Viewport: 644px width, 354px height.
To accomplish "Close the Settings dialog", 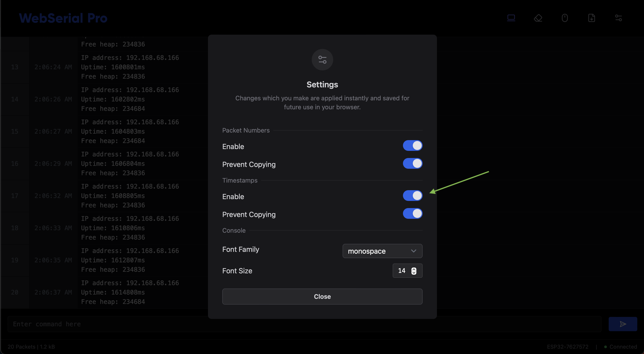I will 322,297.
